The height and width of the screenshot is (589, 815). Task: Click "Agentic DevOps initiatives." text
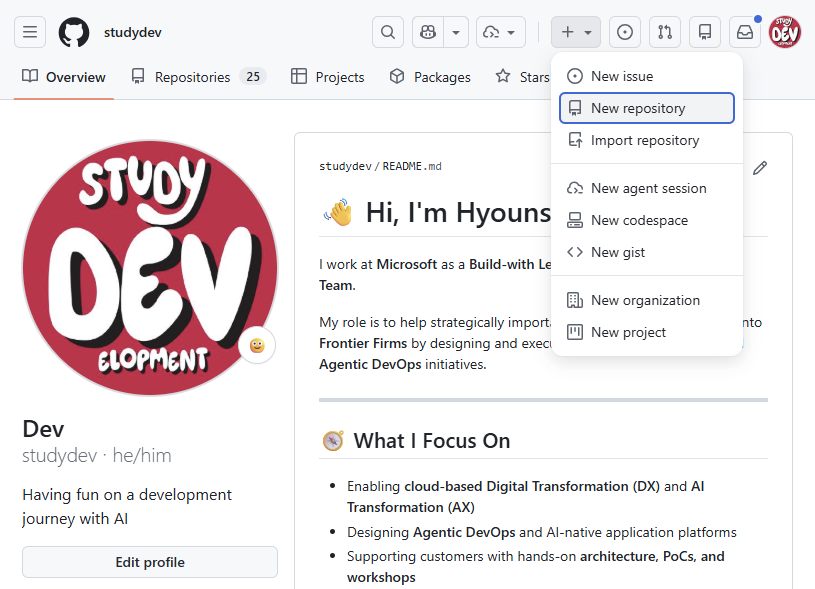tap(403, 364)
